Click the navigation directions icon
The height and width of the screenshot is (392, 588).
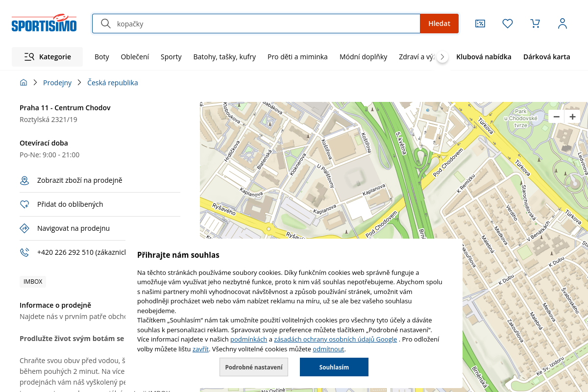24,228
